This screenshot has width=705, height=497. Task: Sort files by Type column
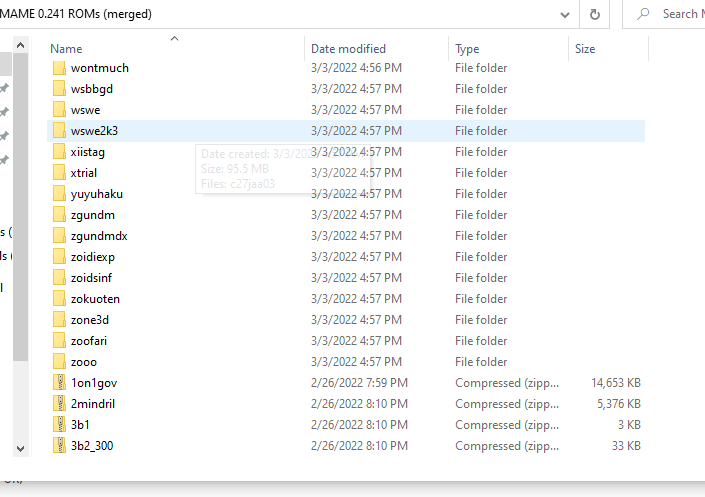point(467,49)
